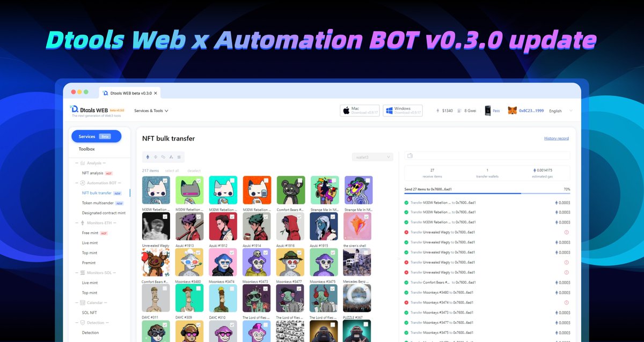Toggle the checkbox on DAYC #311
The image size is (644, 342).
(x=165, y=289)
